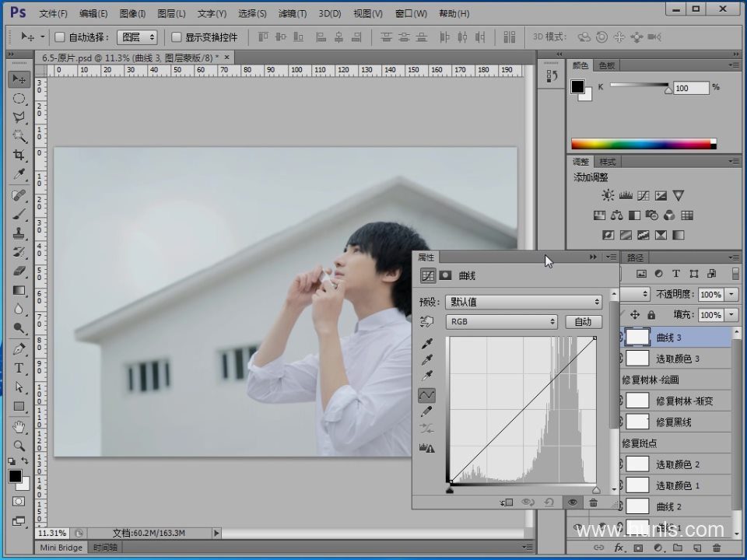
Task: Select the Gradient tool
Action: click(19, 290)
